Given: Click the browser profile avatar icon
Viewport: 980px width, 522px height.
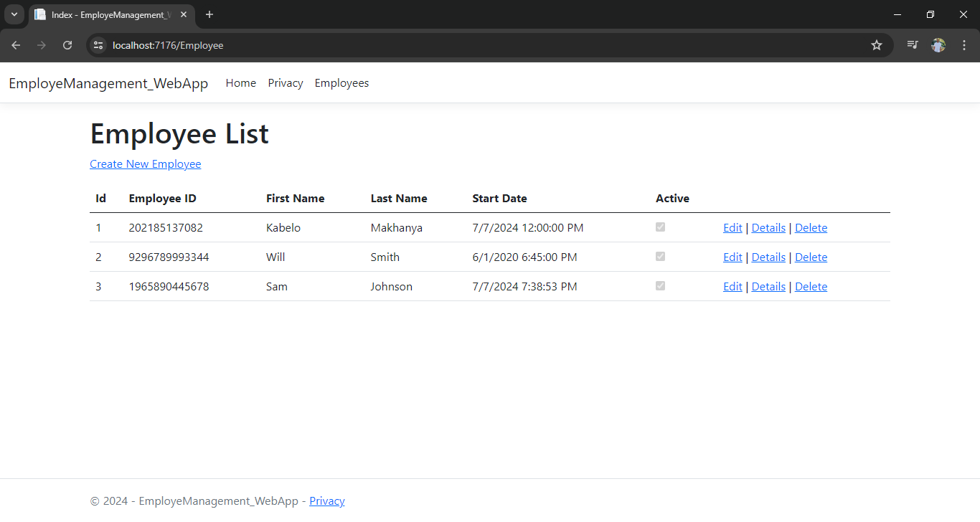Looking at the screenshot, I should (938, 44).
